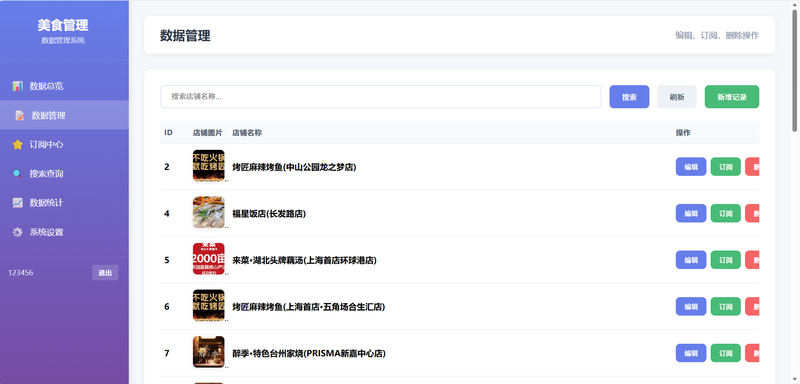This screenshot has width=800, height=384.
Task: Click the 店铺名称 column header
Action: [247, 133]
